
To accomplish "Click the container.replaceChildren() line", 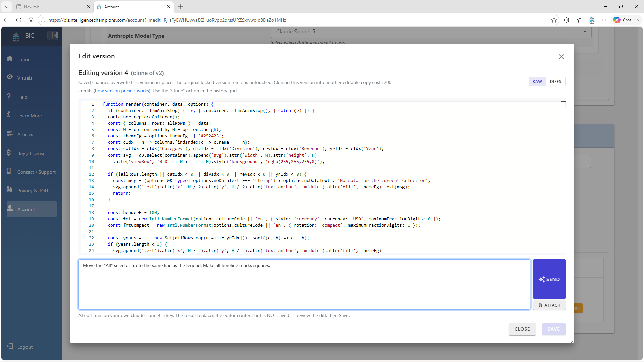I will pyautogui.click(x=144, y=117).
